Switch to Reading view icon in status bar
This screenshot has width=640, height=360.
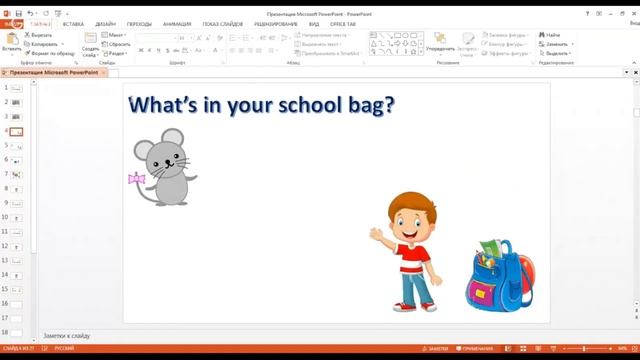[x=538, y=349]
